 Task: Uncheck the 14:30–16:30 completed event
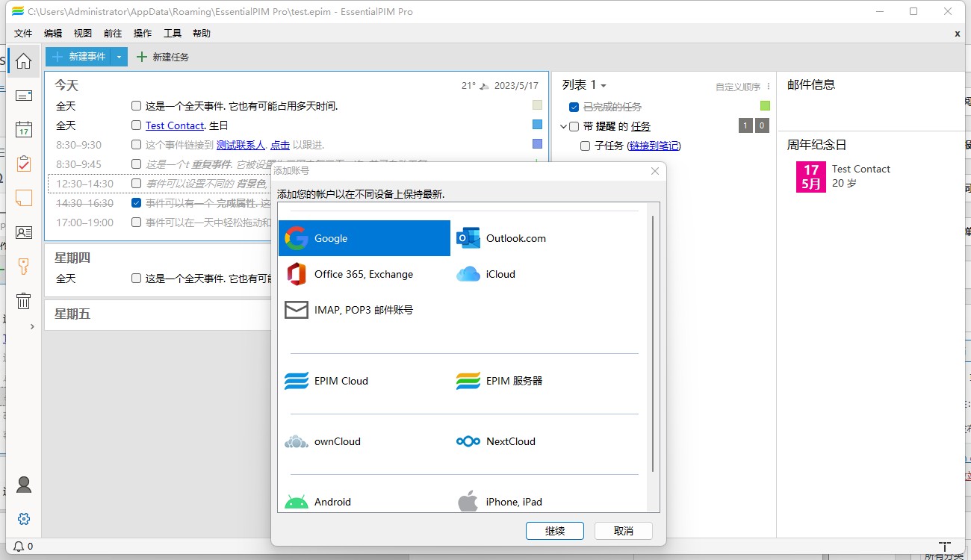136,203
